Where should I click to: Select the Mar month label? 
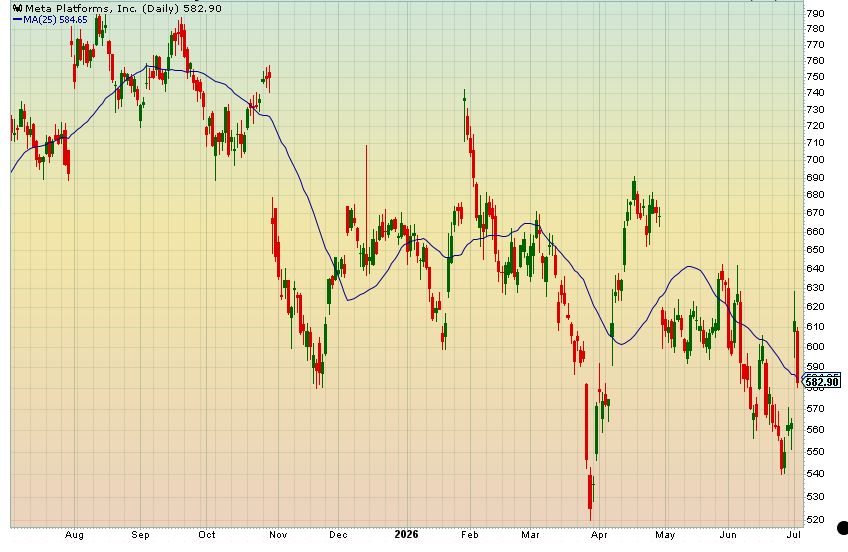pos(530,535)
